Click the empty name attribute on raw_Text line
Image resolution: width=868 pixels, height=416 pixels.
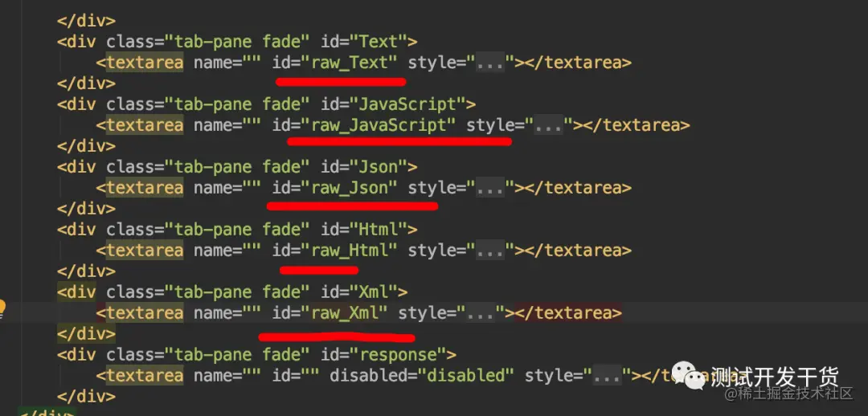(x=227, y=63)
